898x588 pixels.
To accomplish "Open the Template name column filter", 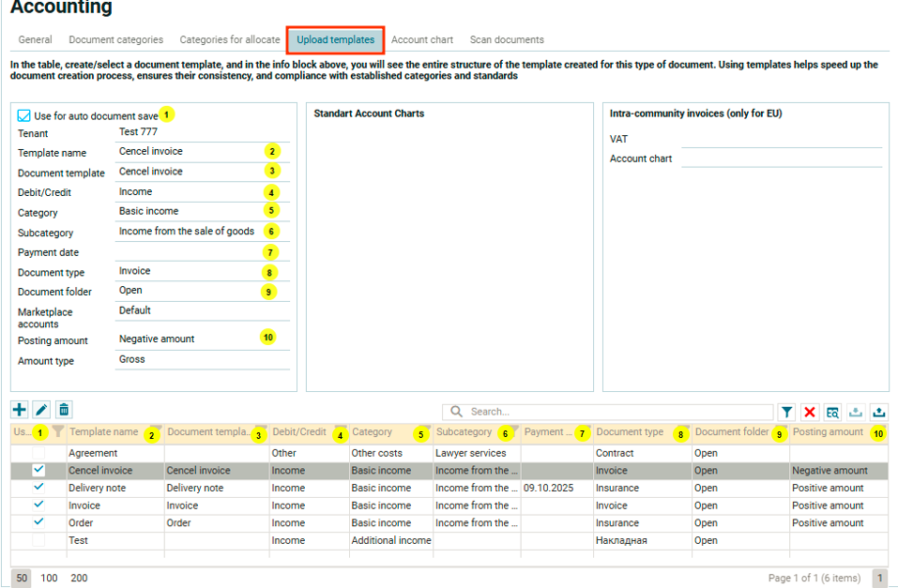I will (157, 430).
